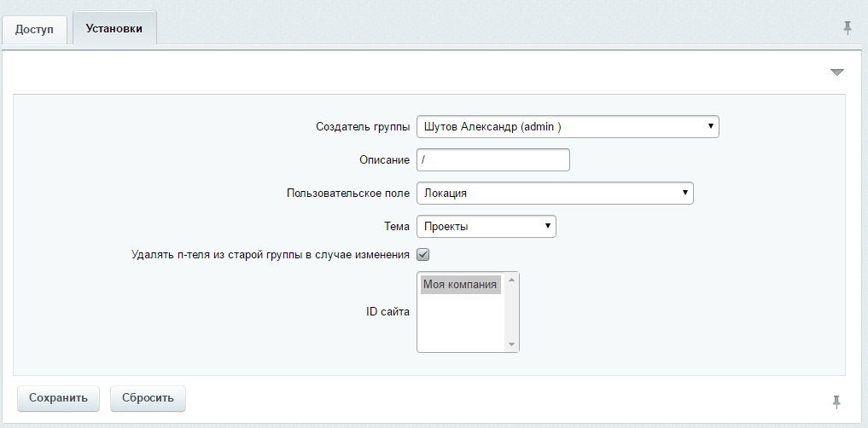Click the Сбросить button
Viewport: 868px width, 428px height.
(x=148, y=398)
